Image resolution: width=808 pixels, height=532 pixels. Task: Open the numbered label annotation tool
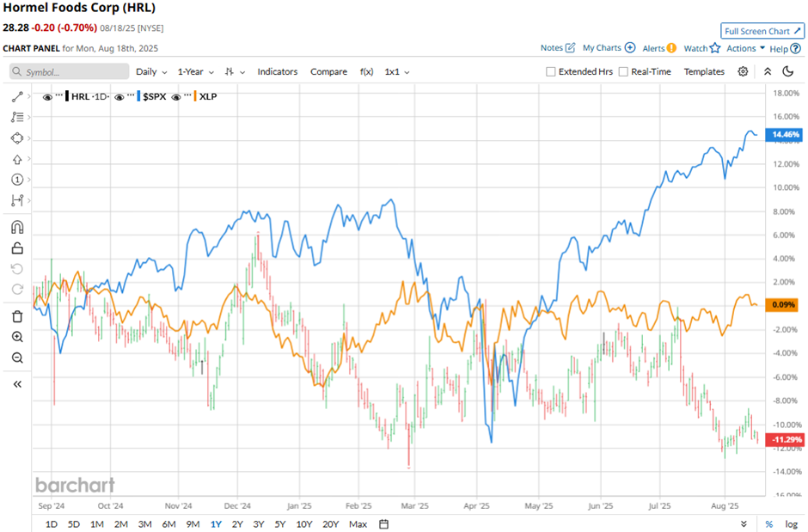point(17,180)
